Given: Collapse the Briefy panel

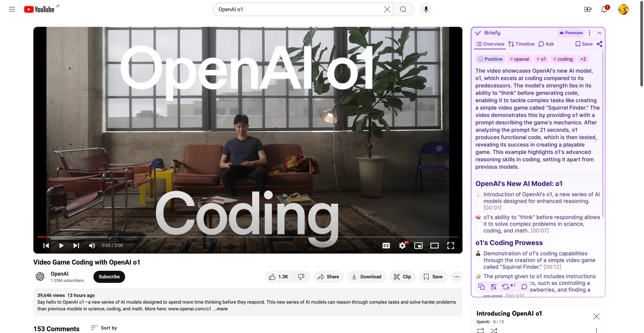Looking at the screenshot, I should [600, 33].
